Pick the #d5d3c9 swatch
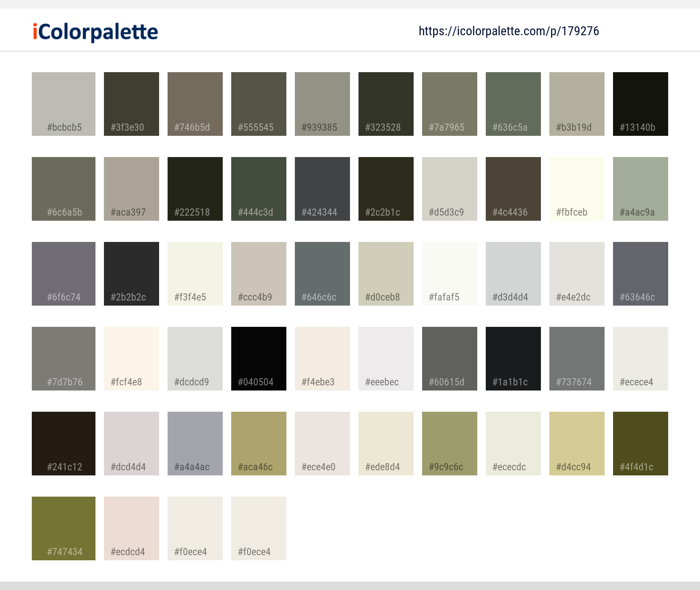Screen dimensions: 700x590 [x=450, y=189]
